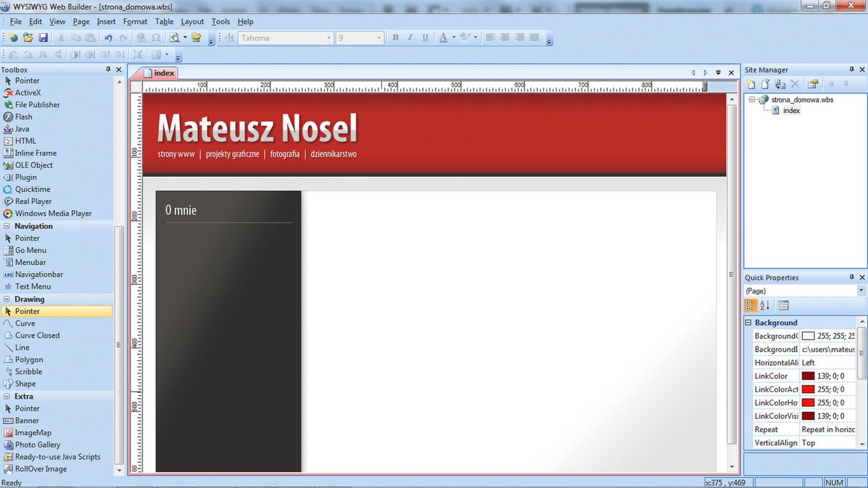Click the Repeat property value field
Viewport: 868px width, 488px height.
coord(828,430)
